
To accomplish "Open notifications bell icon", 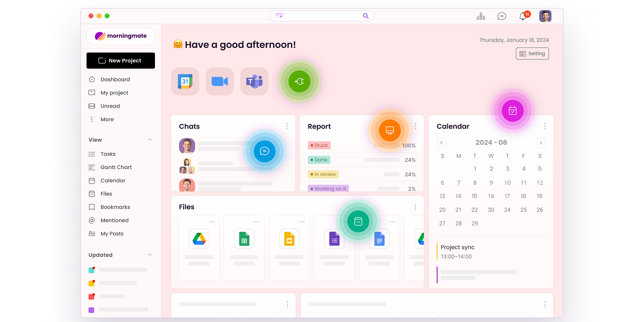I will [523, 16].
